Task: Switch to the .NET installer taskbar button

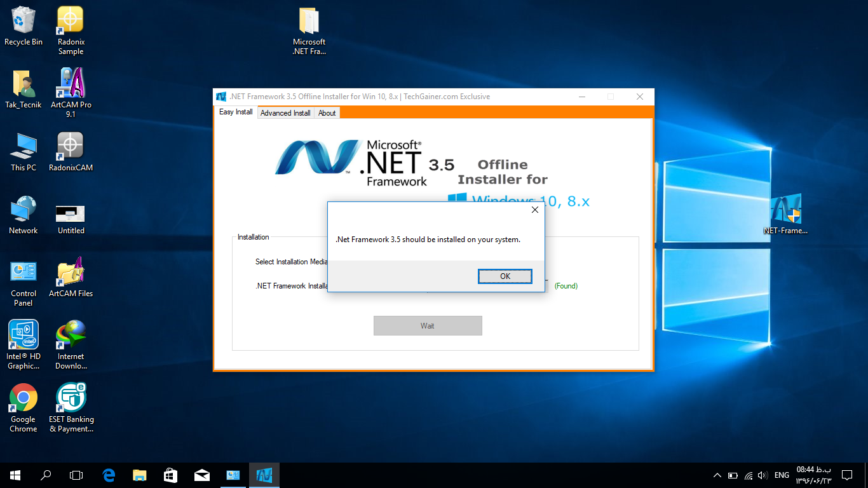Action: [x=264, y=475]
